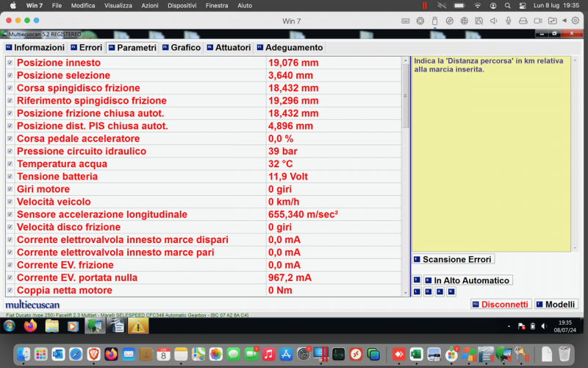Click the Windows Start button
This screenshot has width=588, height=368.
point(9,325)
